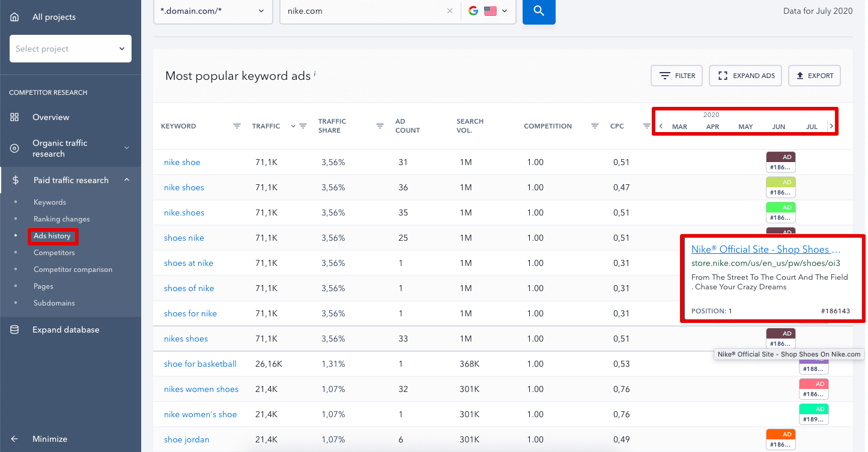The height and width of the screenshot is (452, 868).
Task: Open keyword link shoes of nike
Action: pos(189,288)
